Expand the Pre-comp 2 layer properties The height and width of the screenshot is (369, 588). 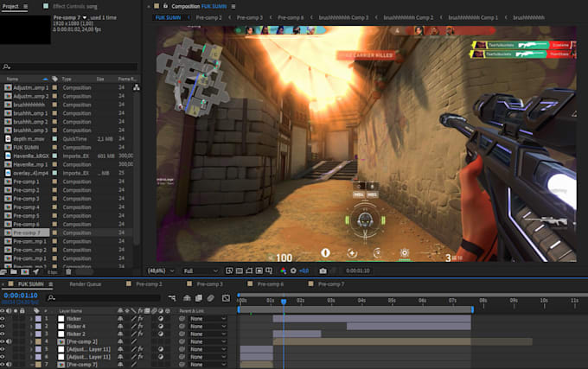click(x=31, y=341)
